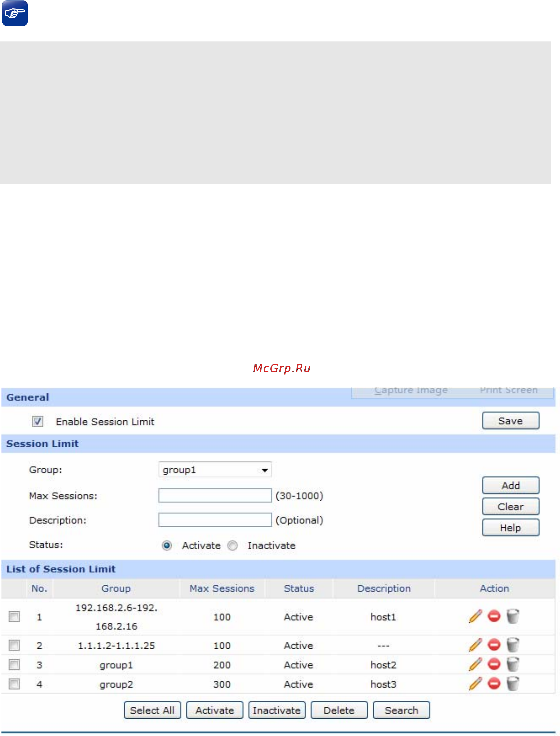
Task: Click the Activate button below the list
Action: coord(215,710)
